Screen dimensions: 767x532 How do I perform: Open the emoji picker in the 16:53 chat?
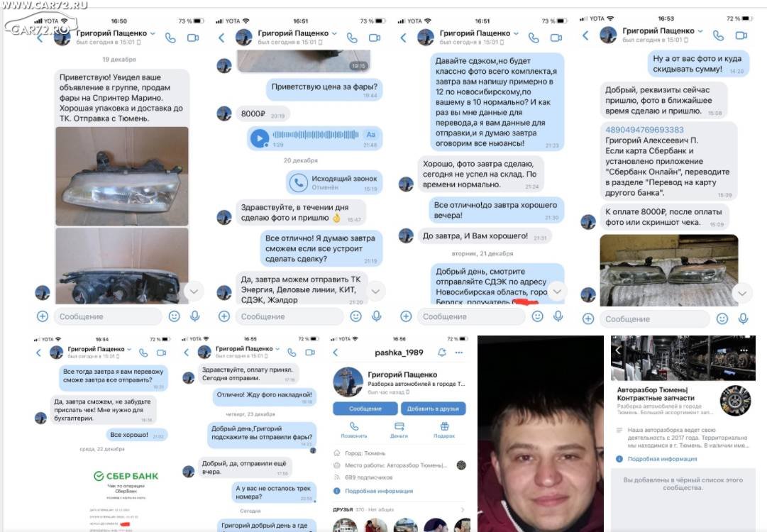[x=722, y=318]
